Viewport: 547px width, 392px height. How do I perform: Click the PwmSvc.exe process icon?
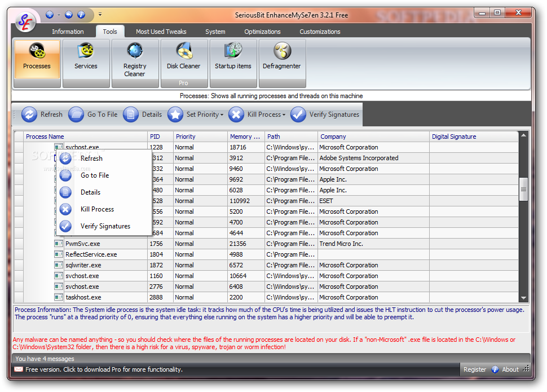click(59, 244)
